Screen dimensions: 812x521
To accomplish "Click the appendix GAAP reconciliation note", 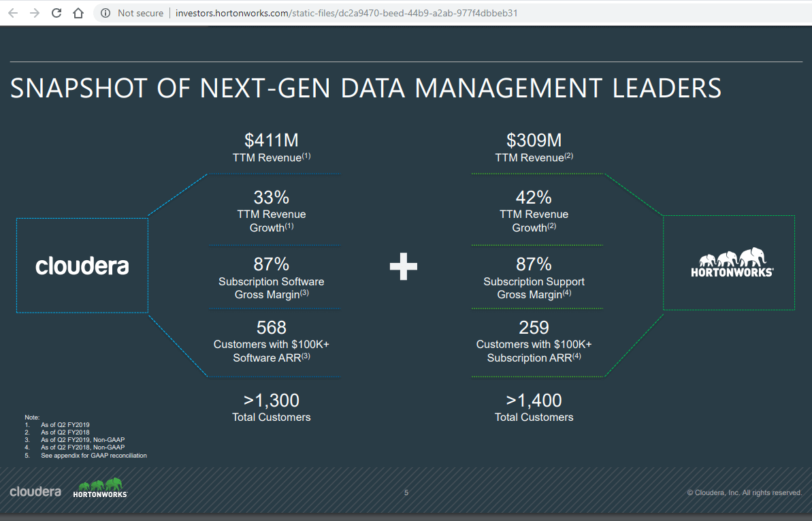I will tap(93, 455).
